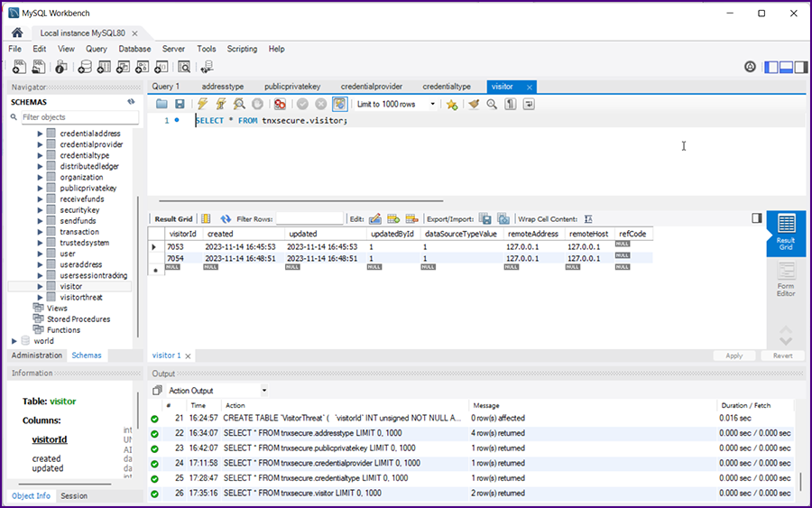Switch to Form Editor view
Viewport: 812px width, 508px height.
point(785,280)
